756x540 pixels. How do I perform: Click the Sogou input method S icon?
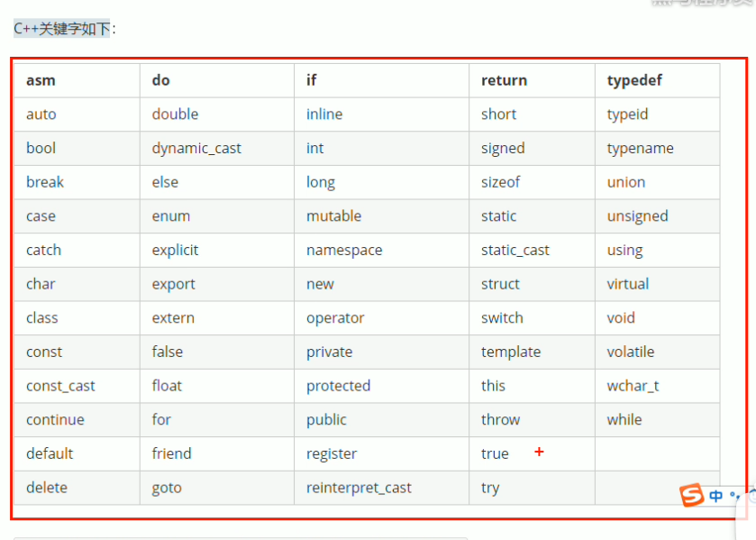click(692, 495)
